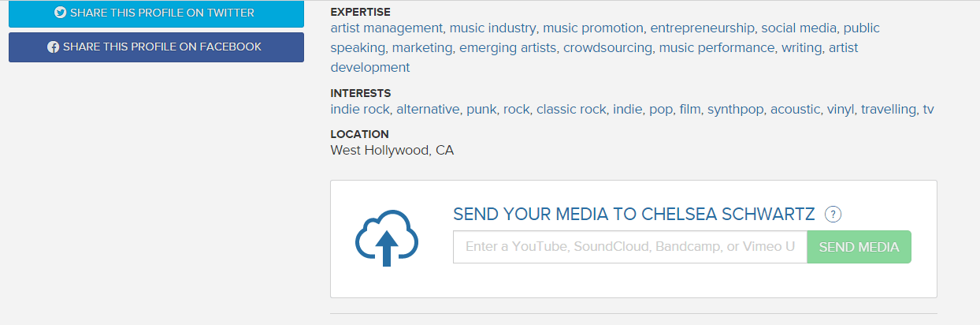Screen dimensions: 980x325
Task: Click the Facebook logo icon
Action: click(54, 47)
